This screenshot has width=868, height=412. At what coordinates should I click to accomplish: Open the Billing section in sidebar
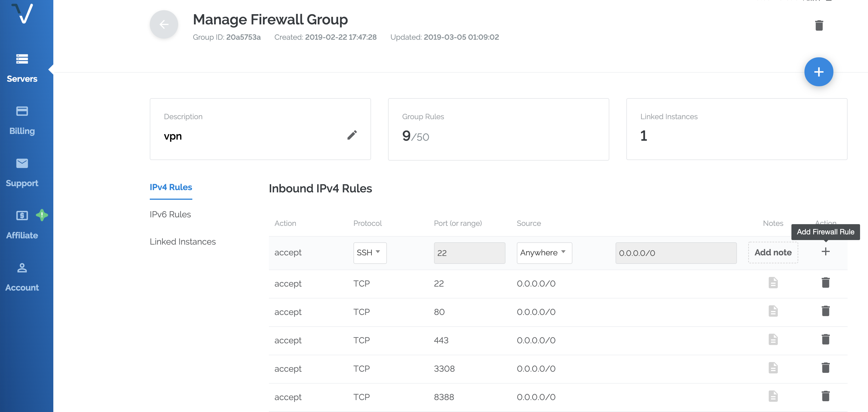(x=22, y=121)
